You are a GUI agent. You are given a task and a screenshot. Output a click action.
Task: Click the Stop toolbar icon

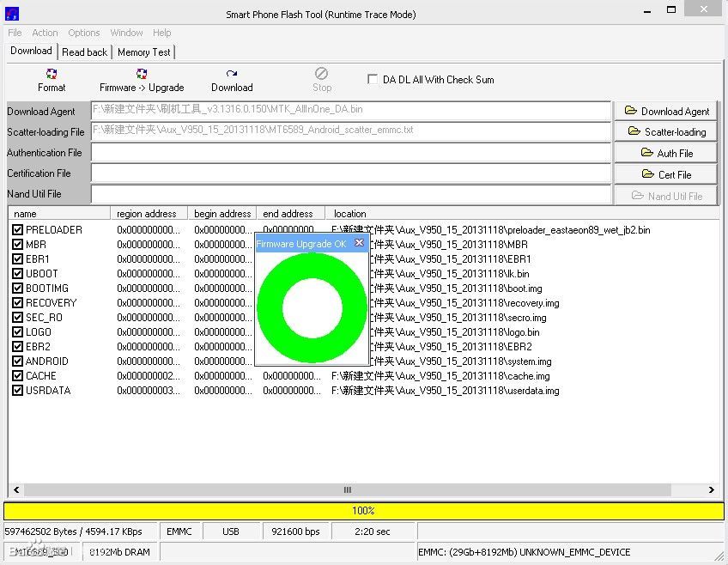[x=322, y=80]
